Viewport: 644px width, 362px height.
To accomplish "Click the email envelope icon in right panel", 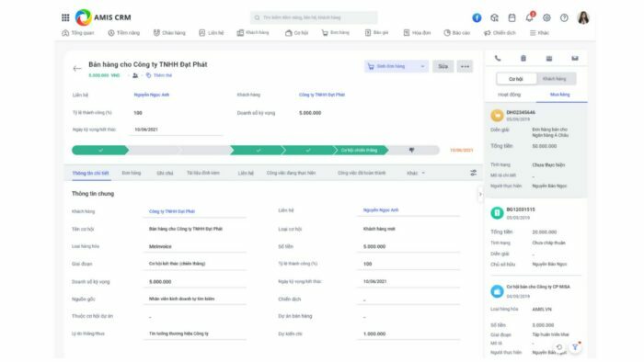I will point(575,58).
